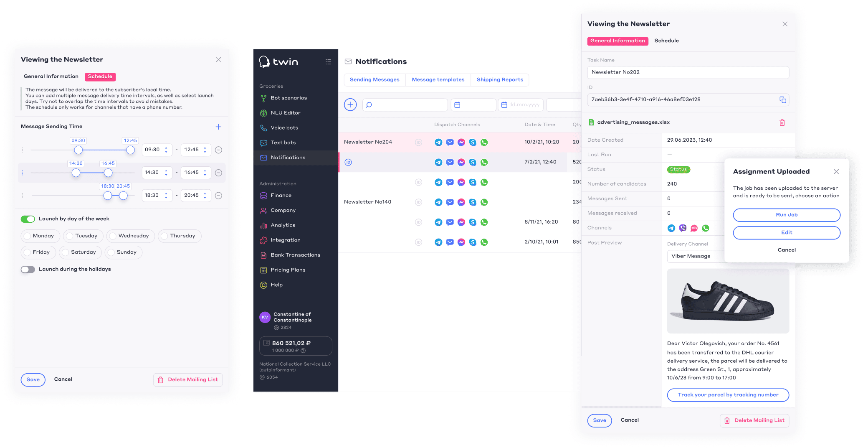Enable Launch during the holidays
Viewport: 868px width, 448px height.
pos(28,270)
